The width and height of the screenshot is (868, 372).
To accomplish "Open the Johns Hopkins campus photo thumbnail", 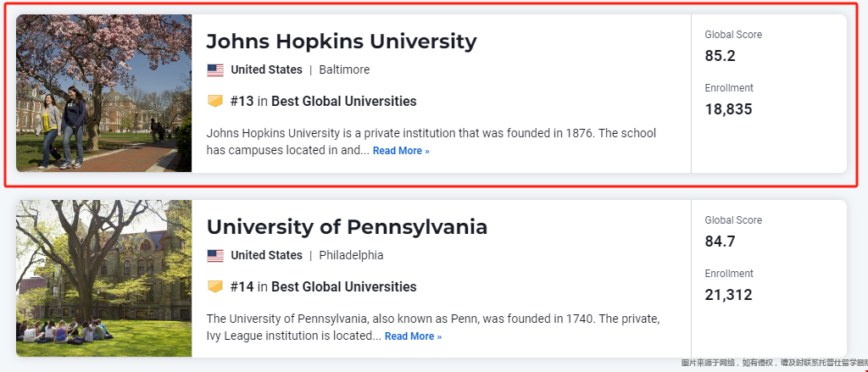I will [104, 93].
